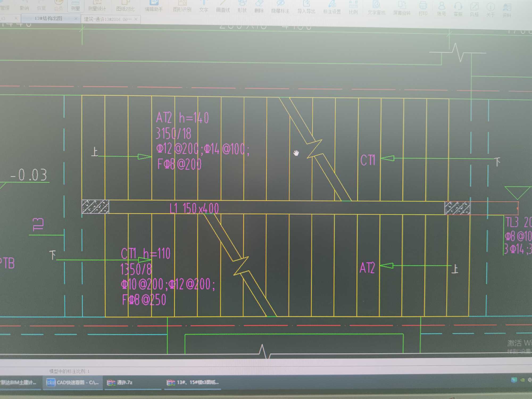The image size is (532, 399).
Task: Open 13#、15#楼t3图纸 taskbar item
Action: pos(193,382)
